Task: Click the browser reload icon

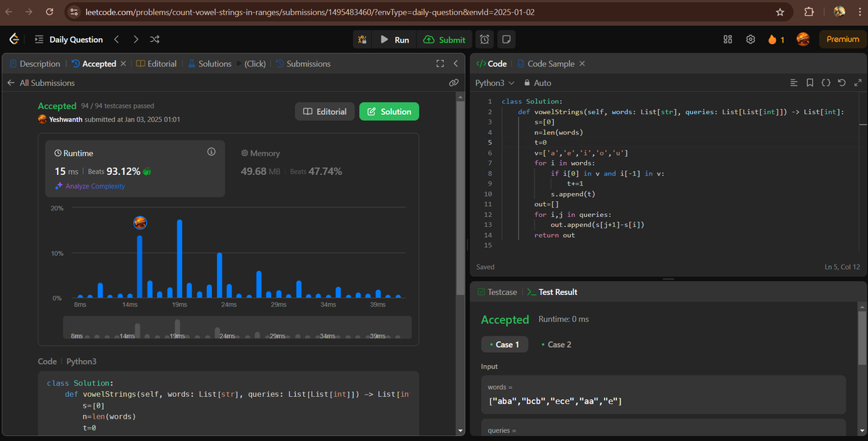Action: tap(49, 12)
